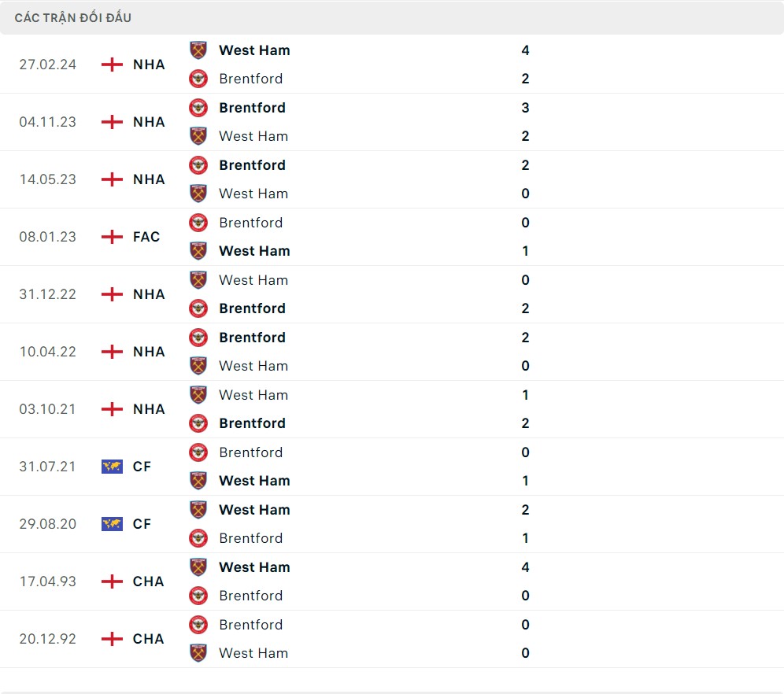
Task: Click West Ham's score 4 in 27.02.24 match
Action: pyautogui.click(x=525, y=50)
